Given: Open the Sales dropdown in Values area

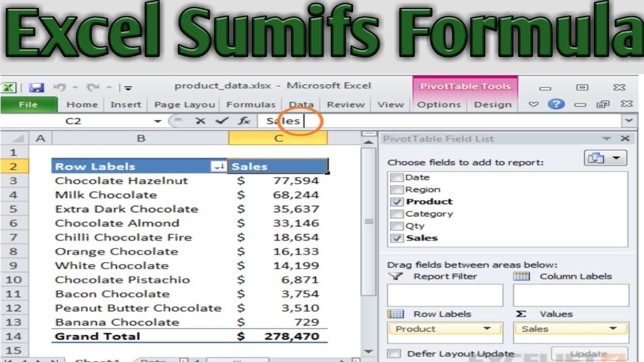Looking at the screenshot, I should [x=613, y=329].
